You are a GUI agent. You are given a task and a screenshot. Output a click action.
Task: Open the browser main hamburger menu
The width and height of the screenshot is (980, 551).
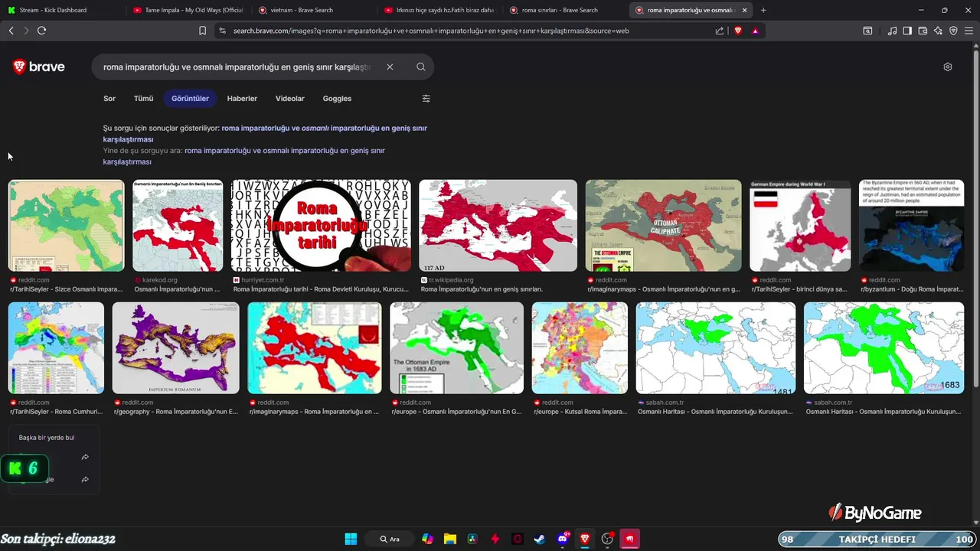(969, 31)
